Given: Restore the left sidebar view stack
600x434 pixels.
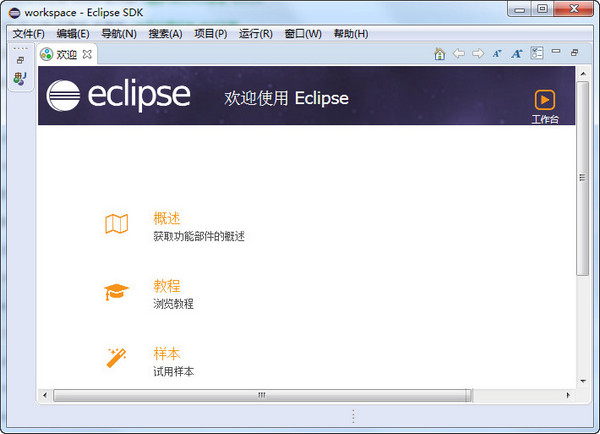Looking at the screenshot, I should tap(20, 60).
